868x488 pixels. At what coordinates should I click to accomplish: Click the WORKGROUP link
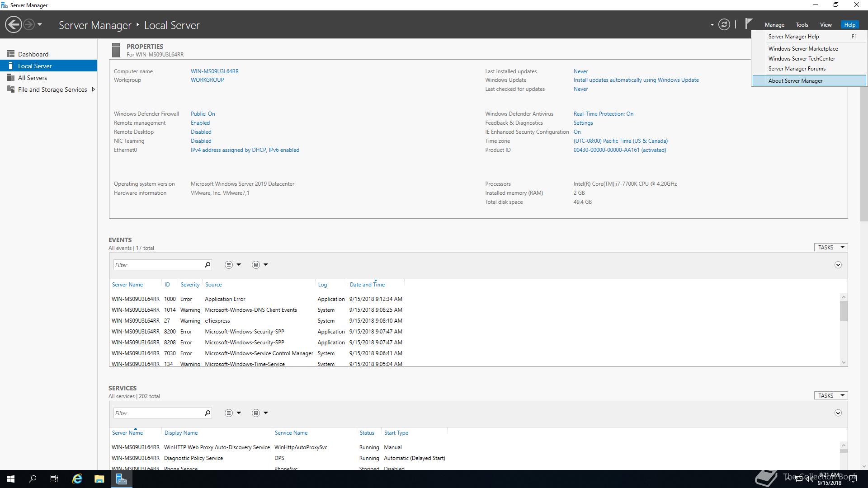click(207, 80)
